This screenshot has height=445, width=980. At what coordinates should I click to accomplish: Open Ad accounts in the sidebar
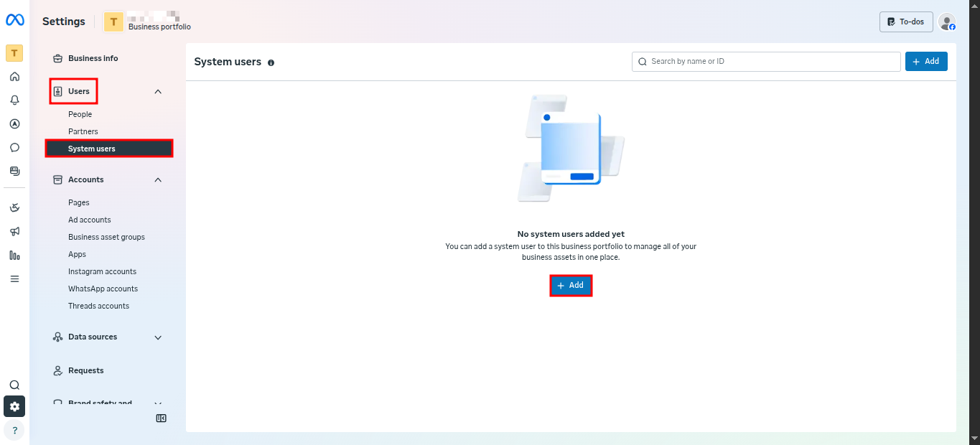coord(90,220)
